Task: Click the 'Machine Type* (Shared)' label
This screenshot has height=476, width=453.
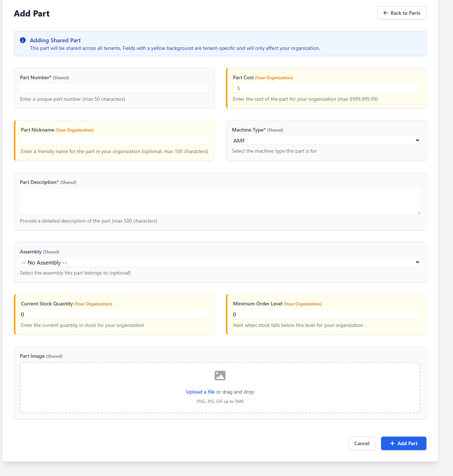Action: click(x=257, y=130)
